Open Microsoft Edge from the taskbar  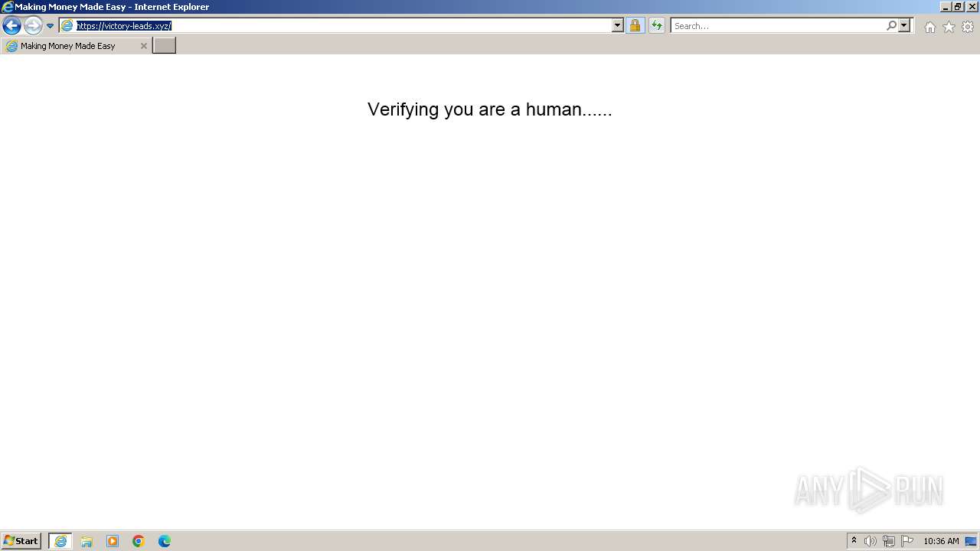click(165, 541)
